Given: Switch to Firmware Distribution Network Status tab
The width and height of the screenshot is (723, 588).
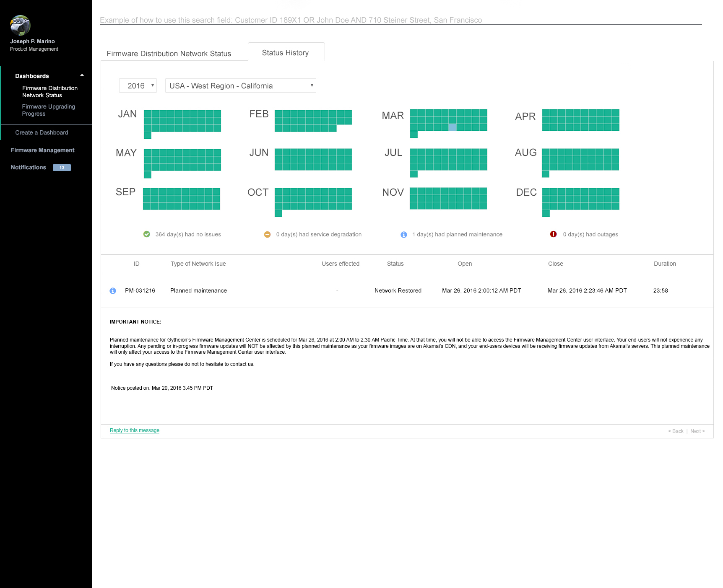Looking at the screenshot, I should [x=169, y=53].
